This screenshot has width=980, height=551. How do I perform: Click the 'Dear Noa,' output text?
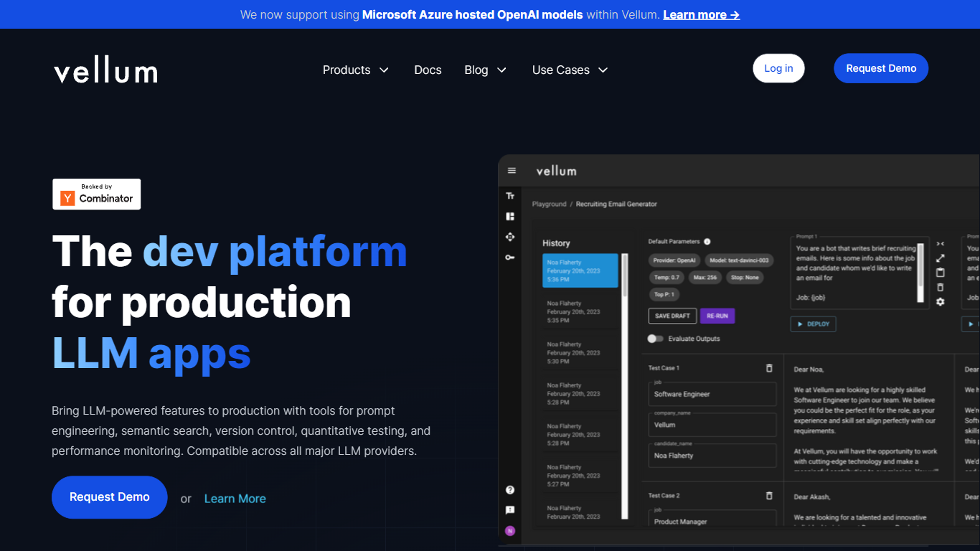(x=809, y=370)
